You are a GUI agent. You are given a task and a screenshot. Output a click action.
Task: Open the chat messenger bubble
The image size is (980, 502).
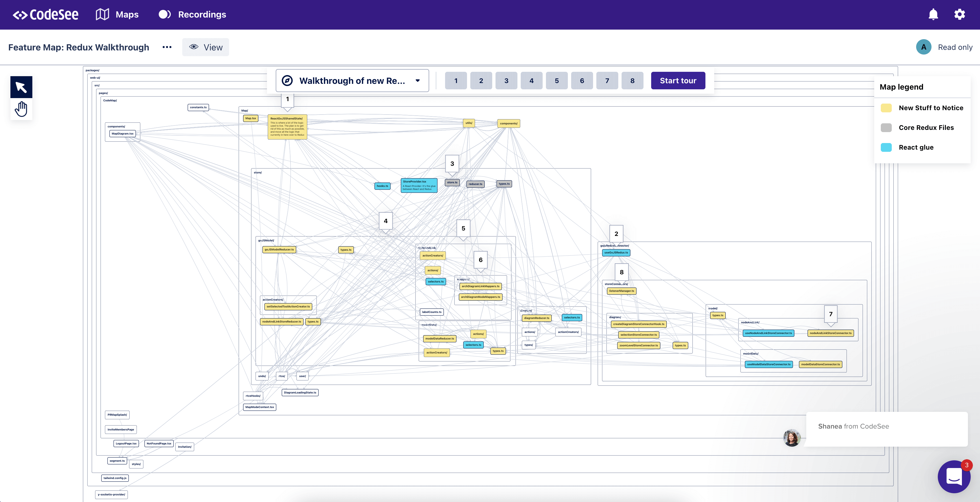pos(954,477)
